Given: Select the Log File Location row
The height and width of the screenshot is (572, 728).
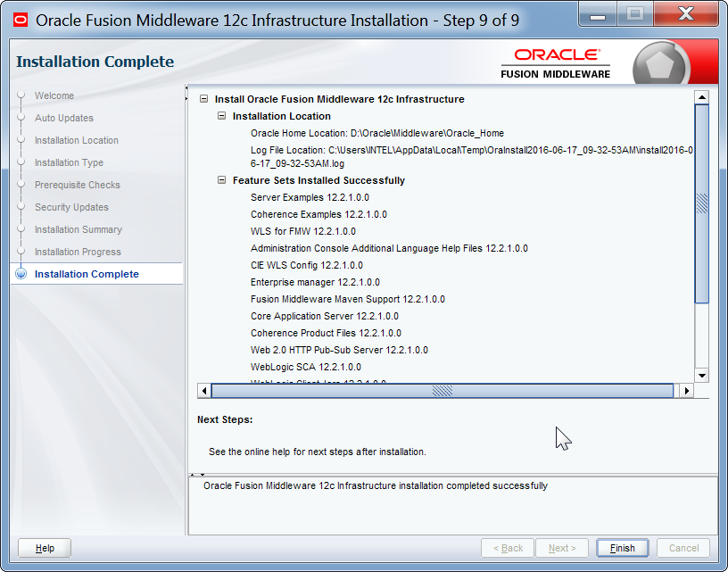Looking at the screenshot, I should coord(472,157).
